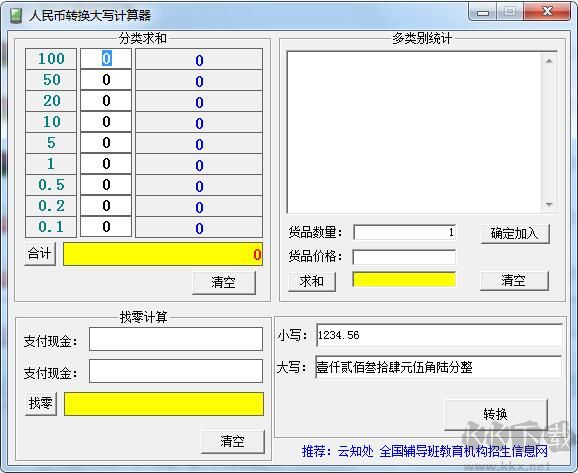The width and height of the screenshot is (578, 473).
Task: Select the count field for 1 denomination
Action: [x=106, y=164]
